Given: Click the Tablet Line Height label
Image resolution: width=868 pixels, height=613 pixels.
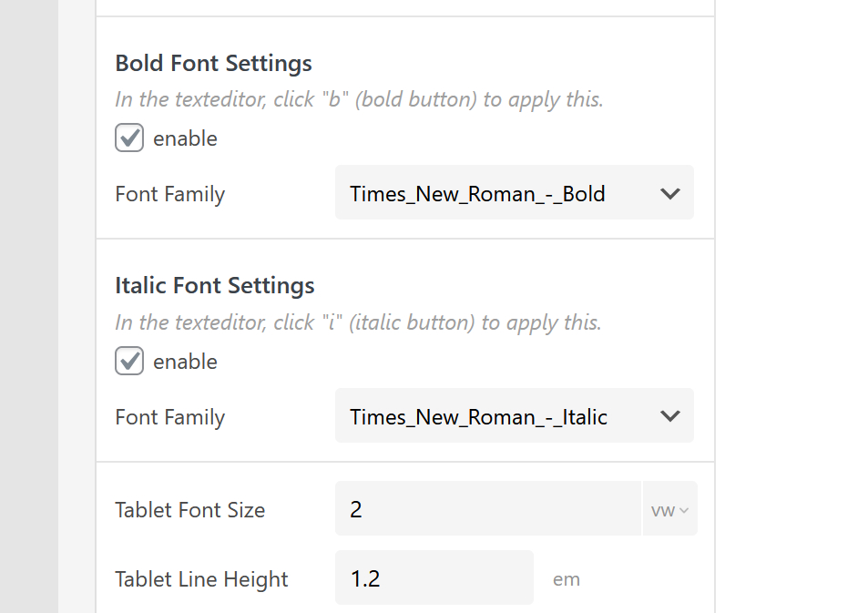Looking at the screenshot, I should coord(201,579).
